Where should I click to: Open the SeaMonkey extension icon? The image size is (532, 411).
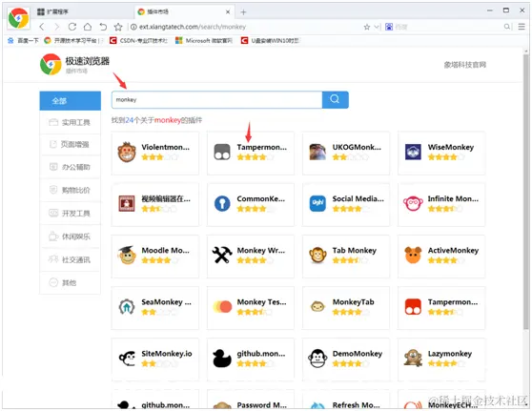[x=127, y=307]
